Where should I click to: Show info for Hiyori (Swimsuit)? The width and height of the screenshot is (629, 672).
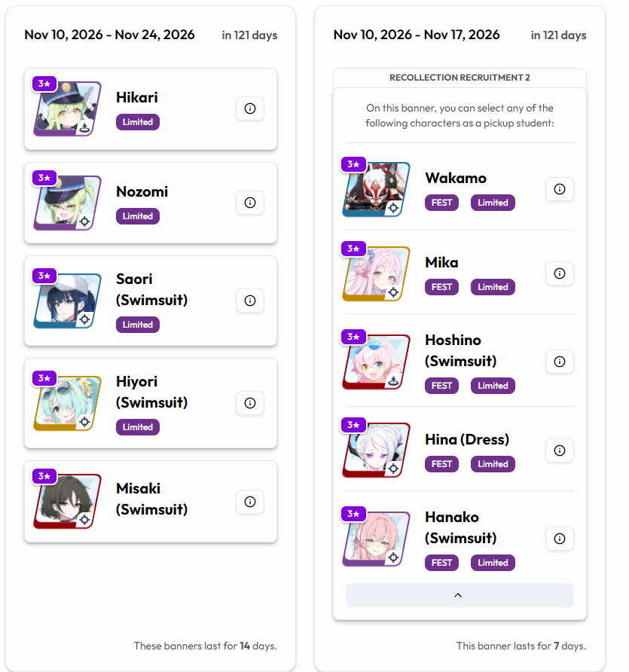tap(250, 403)
